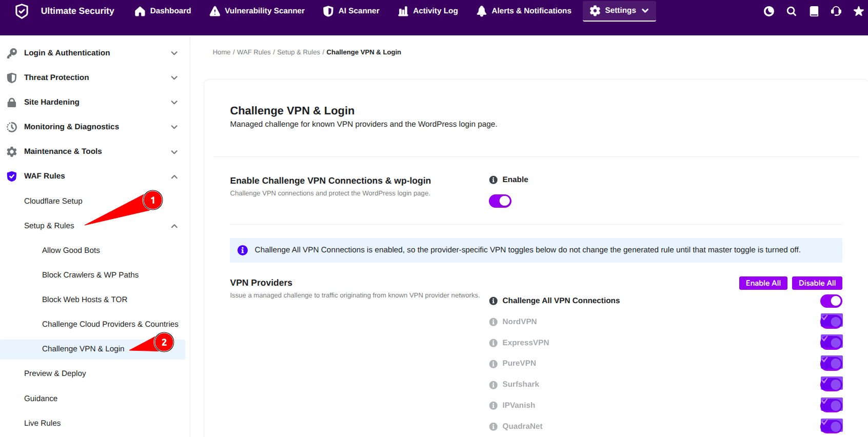The width and height of the screenshot is (868, 437).
Task: Click the AI Scanner shield icon
Action: click(x=328, y=11)
